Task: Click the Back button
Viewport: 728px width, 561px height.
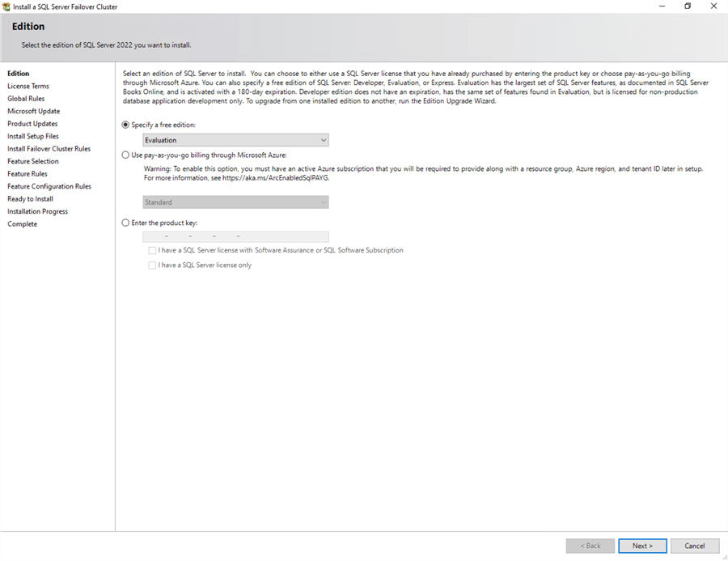Action: (590, 546)
